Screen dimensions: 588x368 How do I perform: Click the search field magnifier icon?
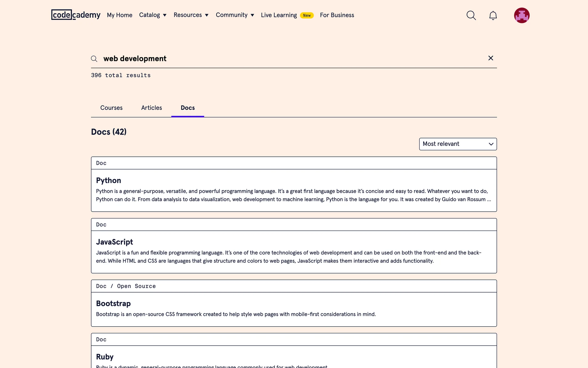[94, 59]
